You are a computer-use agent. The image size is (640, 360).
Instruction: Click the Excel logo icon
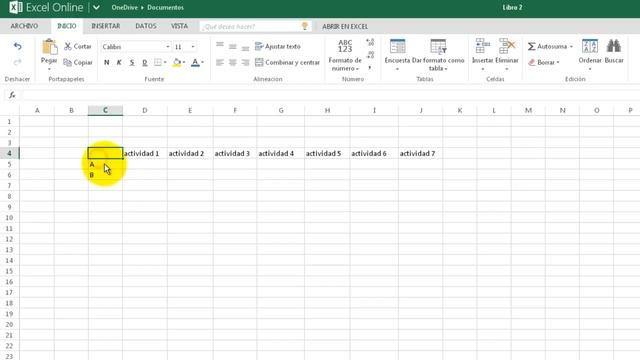16,7
